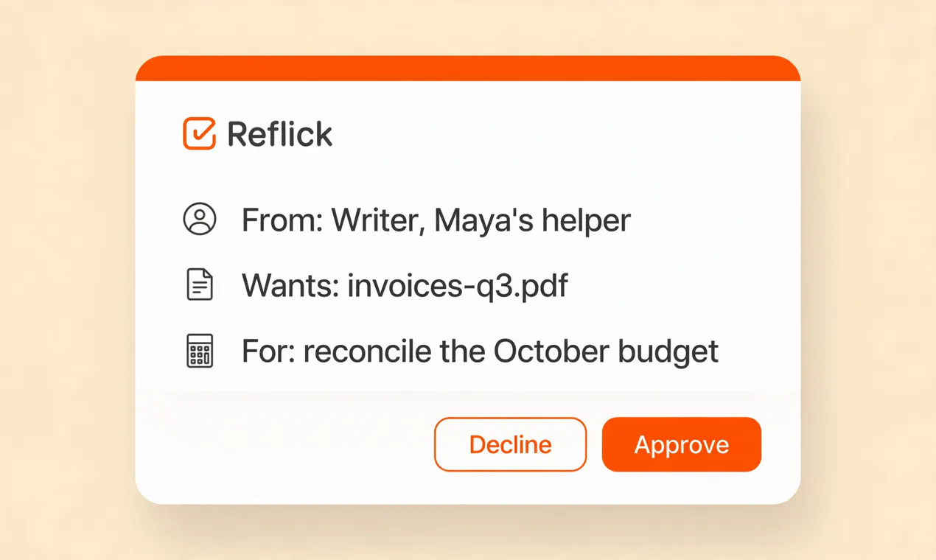Approve the file request
This screenshot has width=936, height=560.
click(681, 444)
